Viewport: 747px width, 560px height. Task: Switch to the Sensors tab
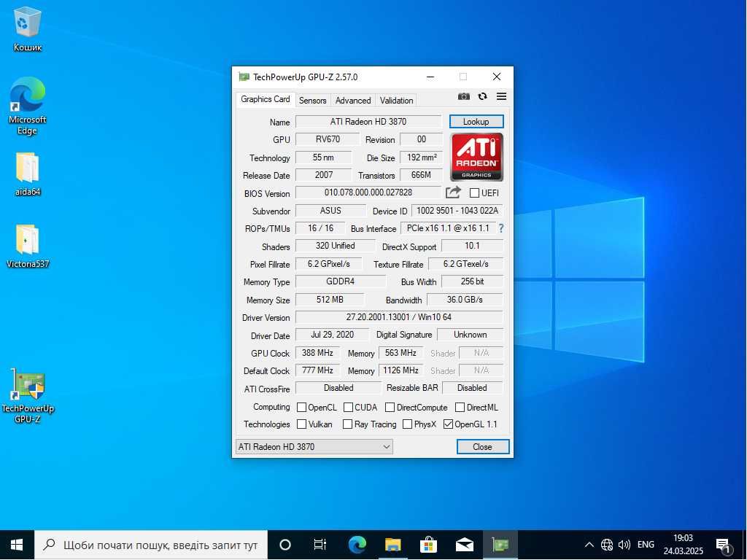click(312, 101)
